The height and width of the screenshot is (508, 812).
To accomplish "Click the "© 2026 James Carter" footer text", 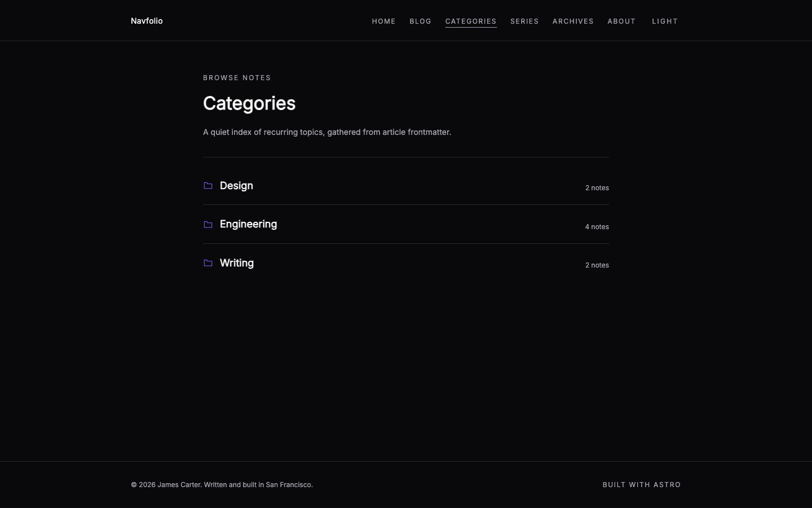I will (222, 485).
